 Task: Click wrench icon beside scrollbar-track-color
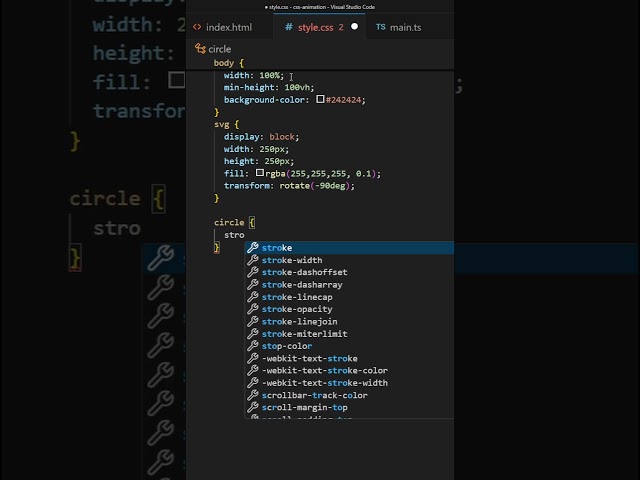(253, 394)
